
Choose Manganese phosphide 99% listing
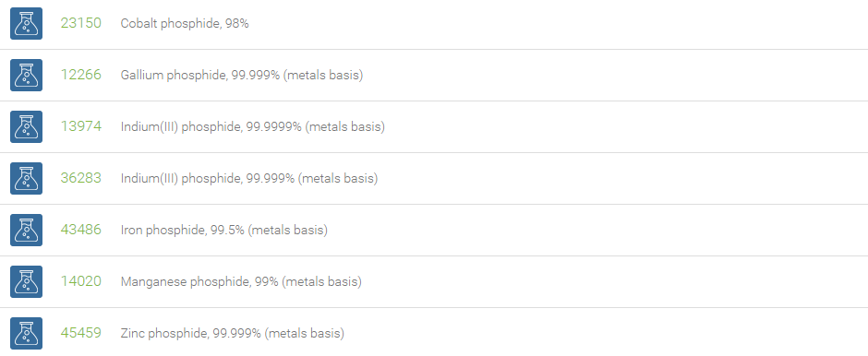pyautogui.click(x=241, y=282)
